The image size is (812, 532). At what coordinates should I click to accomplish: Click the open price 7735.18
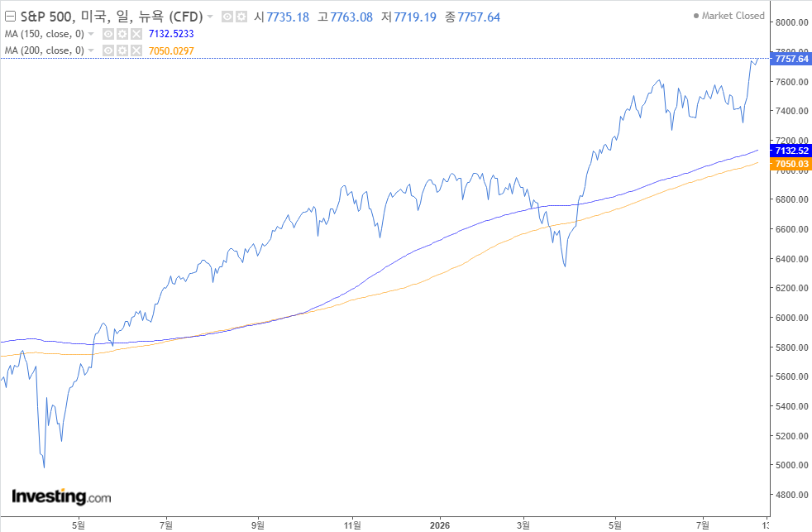(x=288, y=17)
